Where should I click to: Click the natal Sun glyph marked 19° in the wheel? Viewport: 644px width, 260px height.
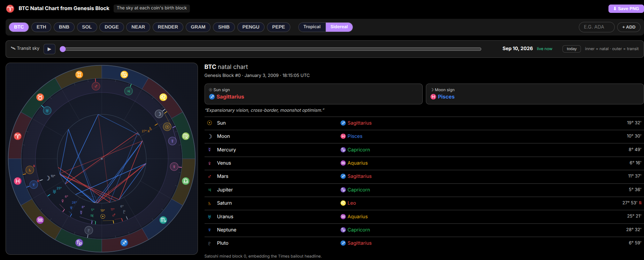point(103,216)
